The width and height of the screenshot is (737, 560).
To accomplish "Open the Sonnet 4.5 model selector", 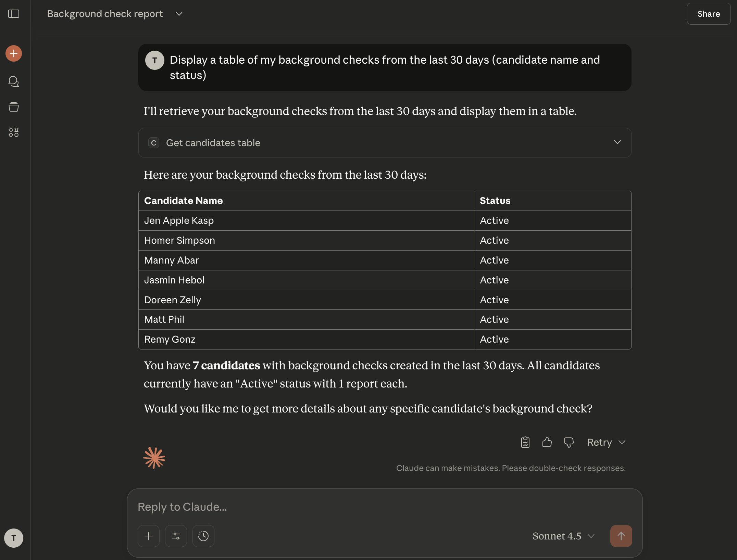I will click(x=563, y=536).
